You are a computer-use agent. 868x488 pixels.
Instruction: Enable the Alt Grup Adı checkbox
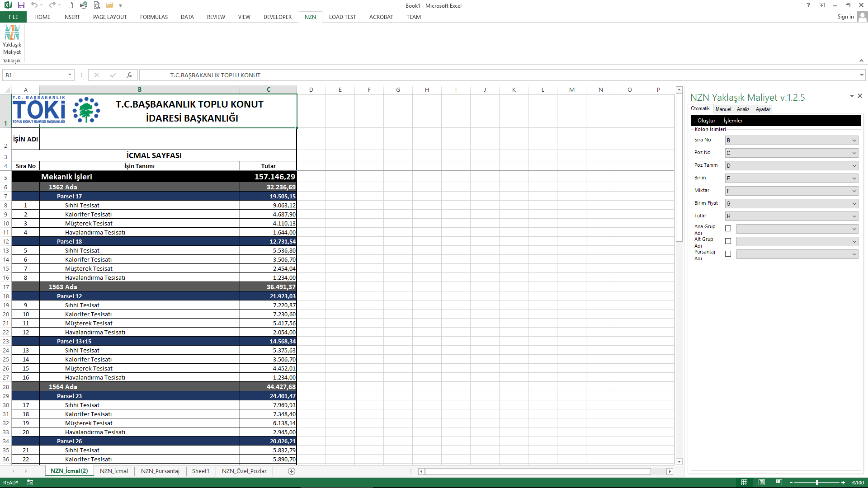click(x=728, y=241)
